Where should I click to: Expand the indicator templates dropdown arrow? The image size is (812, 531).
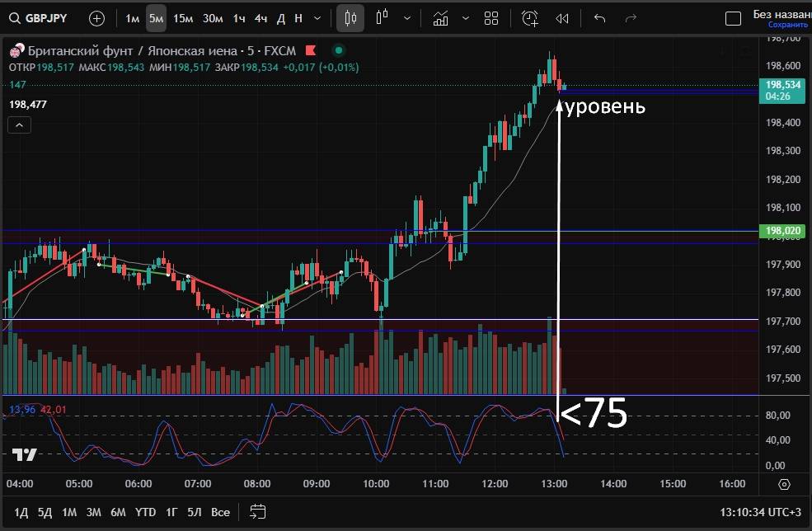[466, 18]
